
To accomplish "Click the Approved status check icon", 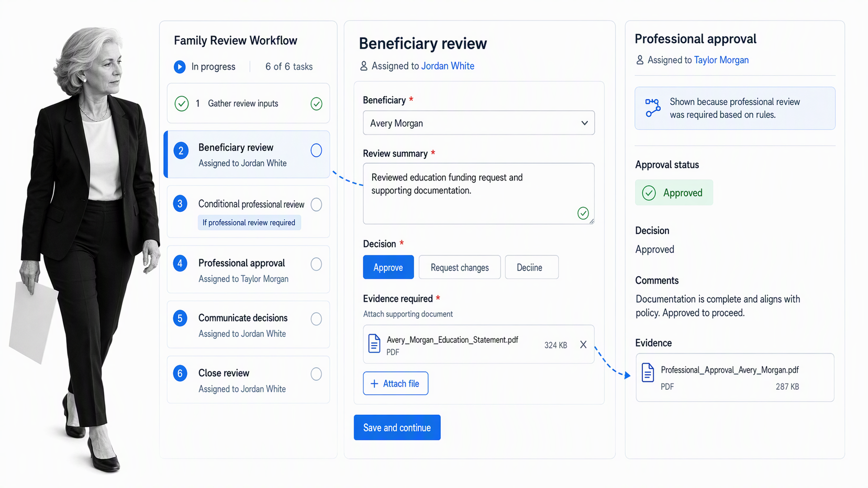I will point(649,193).
